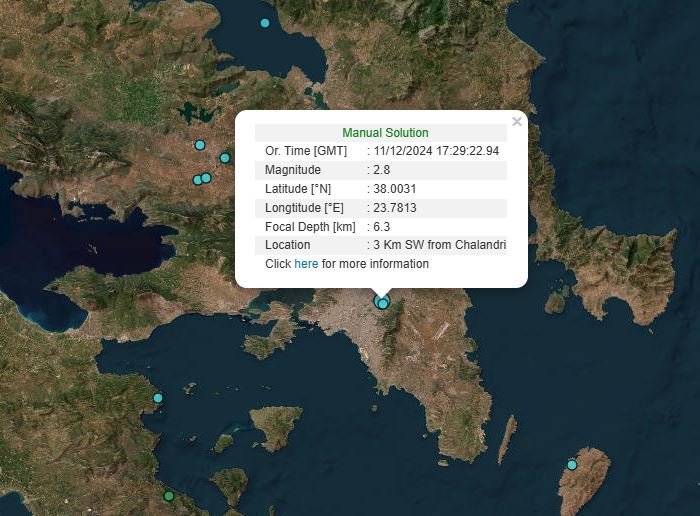Select the right marker of the overlapping pair
The image size is (700, 516).
tap(207, 178)
